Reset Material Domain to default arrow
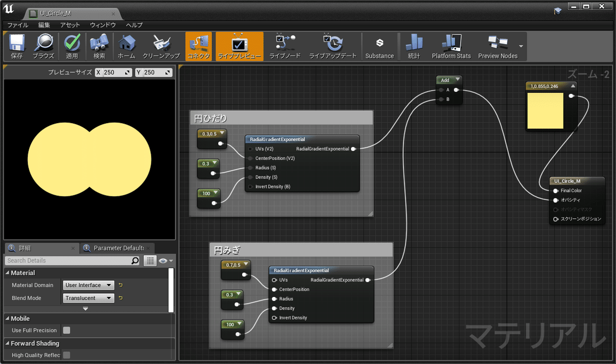 pos(121,285)
